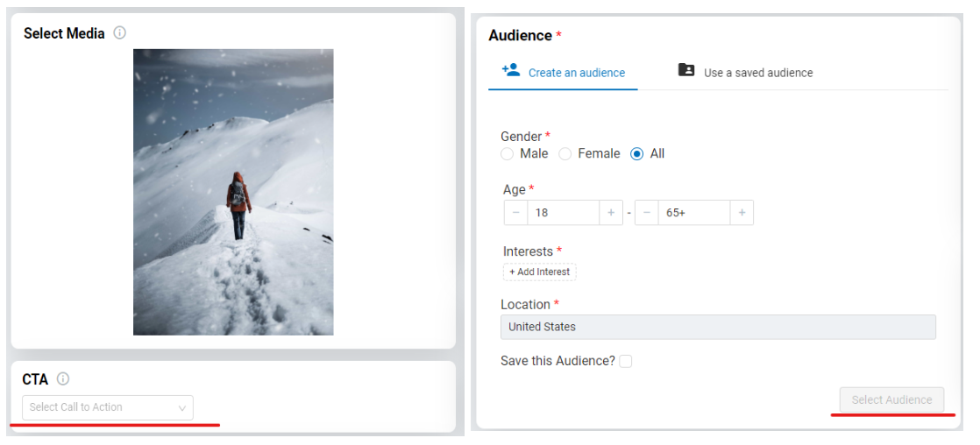Decrease the minimum age with minus button
The height and width of the screenshot is (445, 980).
coord(515,213)
